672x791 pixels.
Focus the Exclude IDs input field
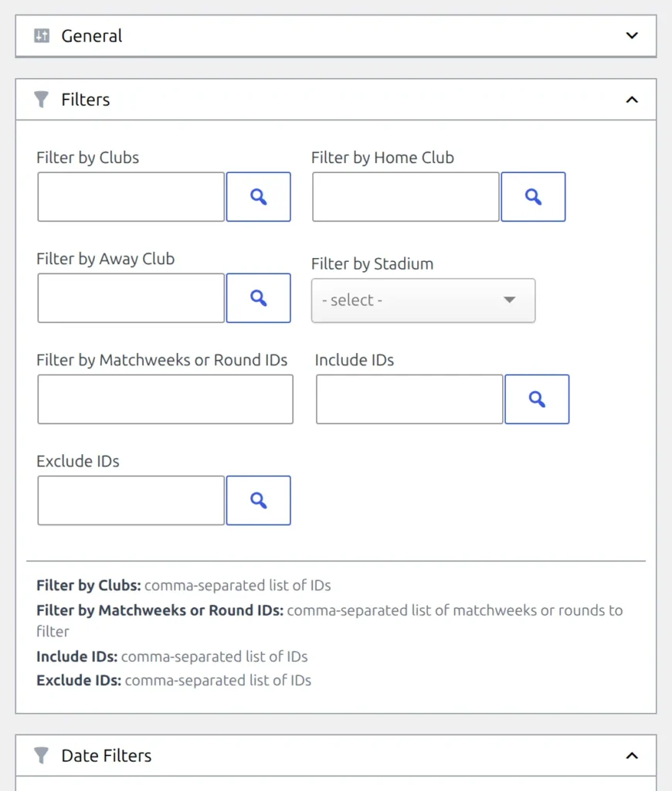point(131,501)
